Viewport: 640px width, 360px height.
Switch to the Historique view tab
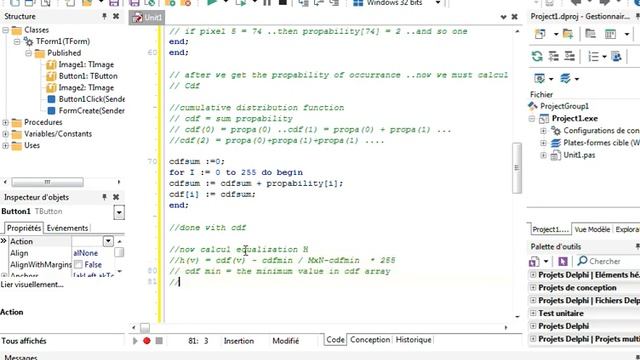[413, 340]
